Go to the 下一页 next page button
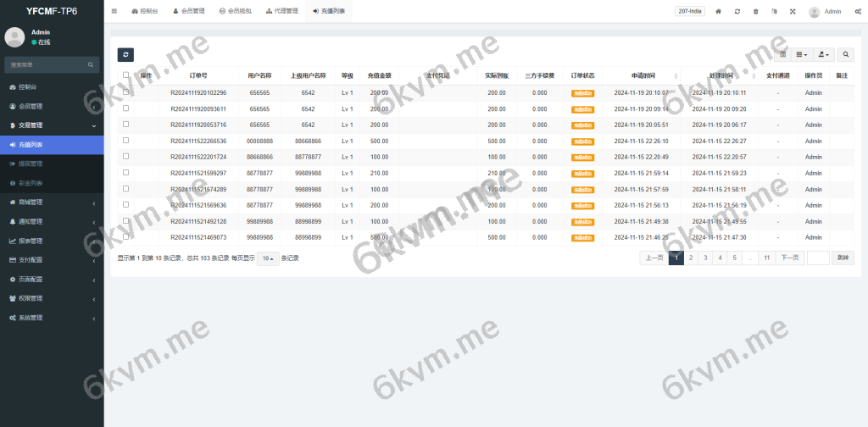The width and height of the screenshot is (868, 427). [789, 258]
